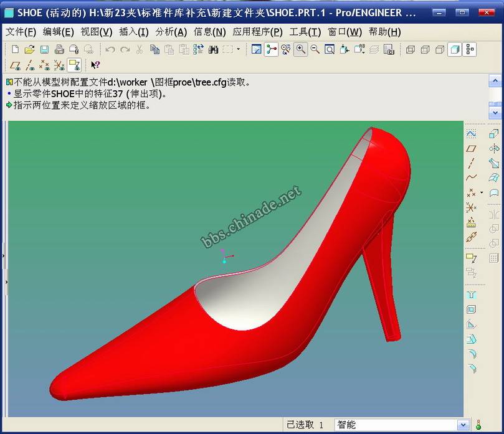Open What's This context help cursor
Image resolution: width=504 pixels, height=434 pixels.
pyautogui.click(x=95, y=65)
